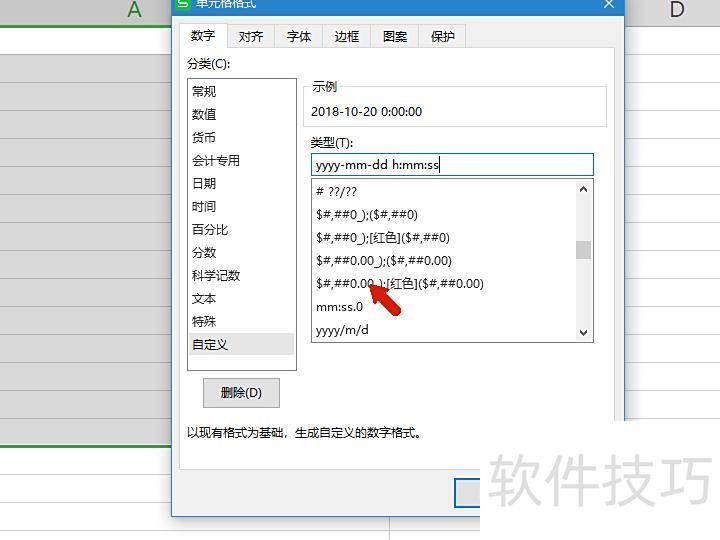Screen dimensions: 720x540
Task: Pick the 日期 category
Action: click(x=204, y=183)
